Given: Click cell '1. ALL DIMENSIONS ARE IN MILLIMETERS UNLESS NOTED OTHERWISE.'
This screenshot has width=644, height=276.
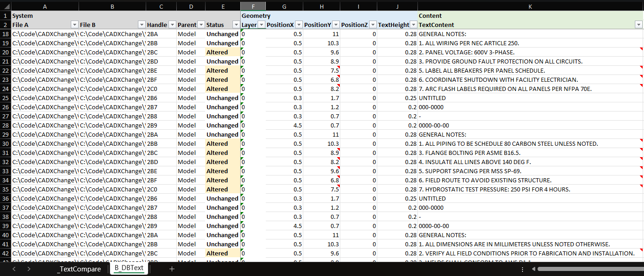Looking at the screenshot, I should [530, 244].
